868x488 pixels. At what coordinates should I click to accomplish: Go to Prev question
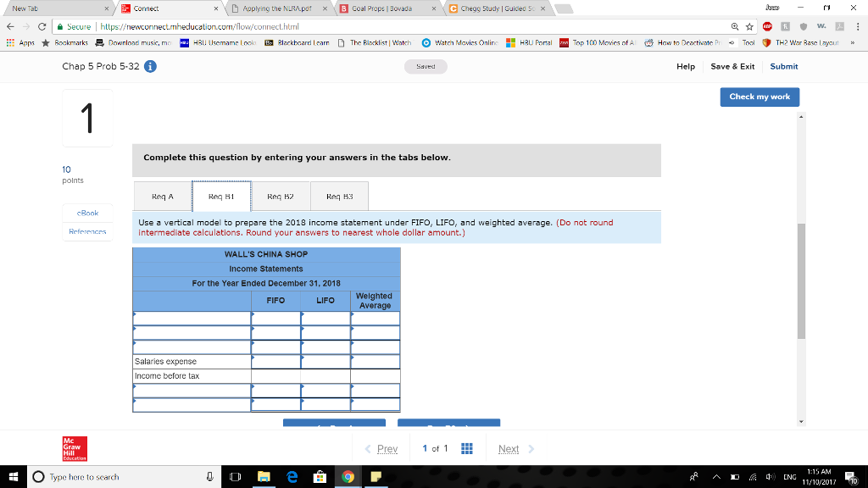point(381,449)
